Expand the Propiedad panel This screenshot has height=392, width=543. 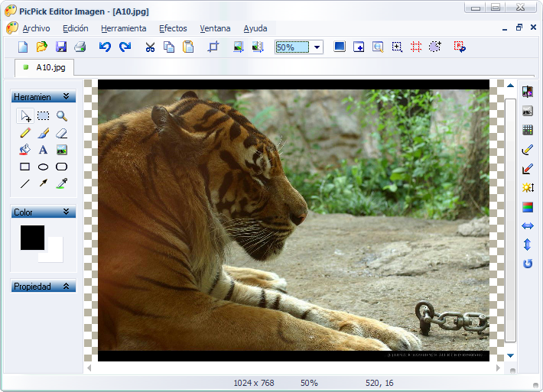click(x=67, y=287)
